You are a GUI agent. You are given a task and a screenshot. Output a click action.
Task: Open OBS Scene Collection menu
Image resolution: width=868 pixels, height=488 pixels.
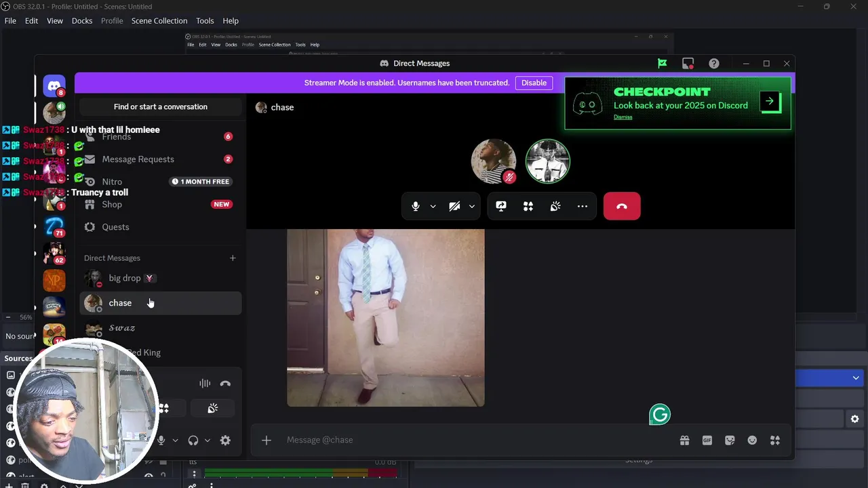(159, 20)
